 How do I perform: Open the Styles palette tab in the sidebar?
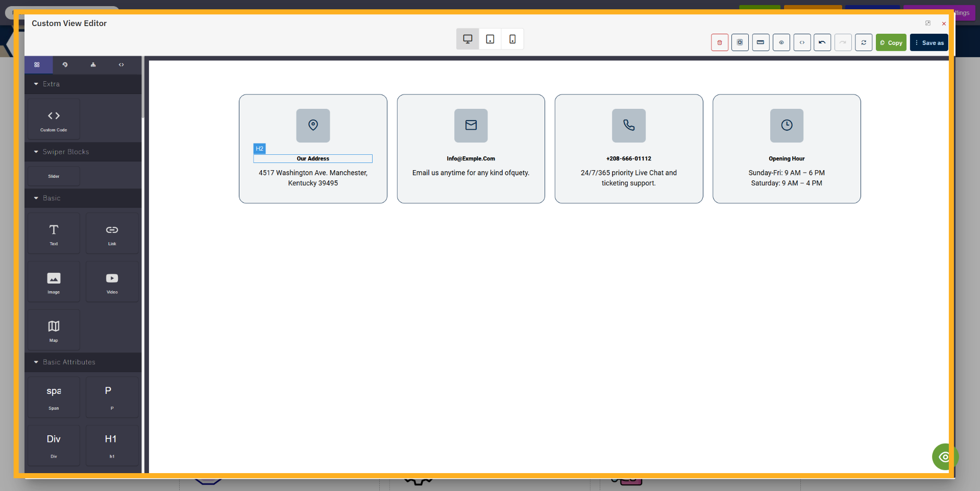click(x=65, y=65)
